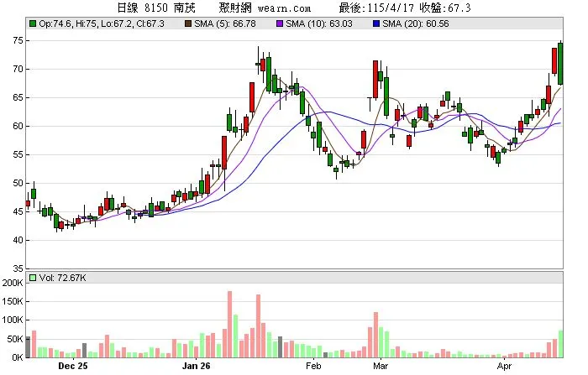The image size is (588, 375).
Task: Click the 'Feb' x-axis label
Action: (x=313, y=366)
